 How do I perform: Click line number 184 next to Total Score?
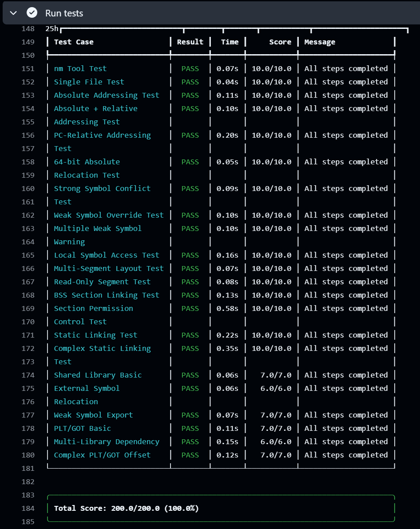point(28,508)
